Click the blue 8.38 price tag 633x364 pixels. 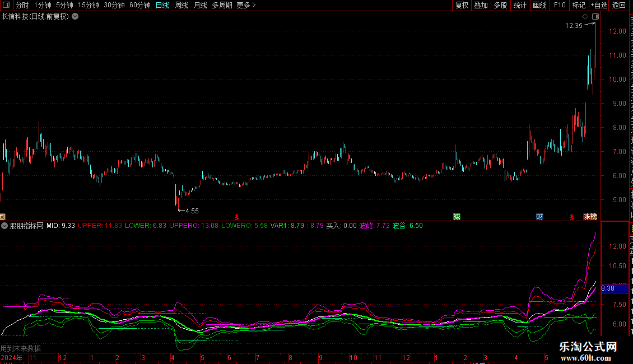615,288
